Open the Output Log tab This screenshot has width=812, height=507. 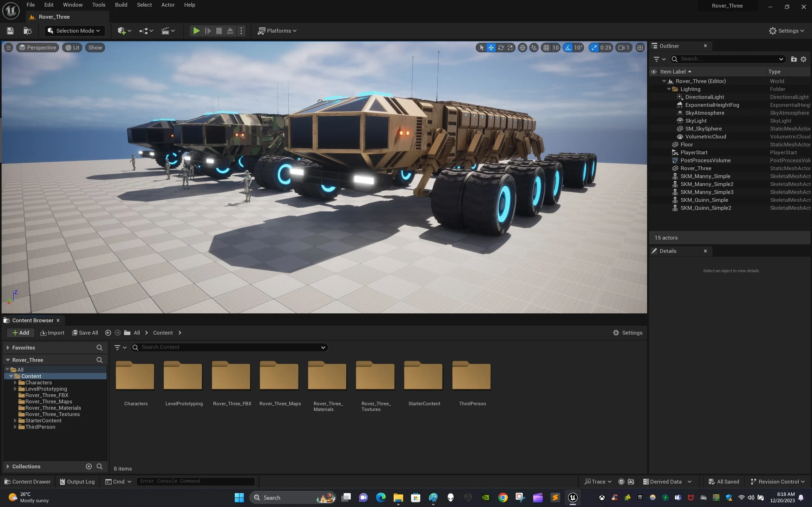coord(77,482)
